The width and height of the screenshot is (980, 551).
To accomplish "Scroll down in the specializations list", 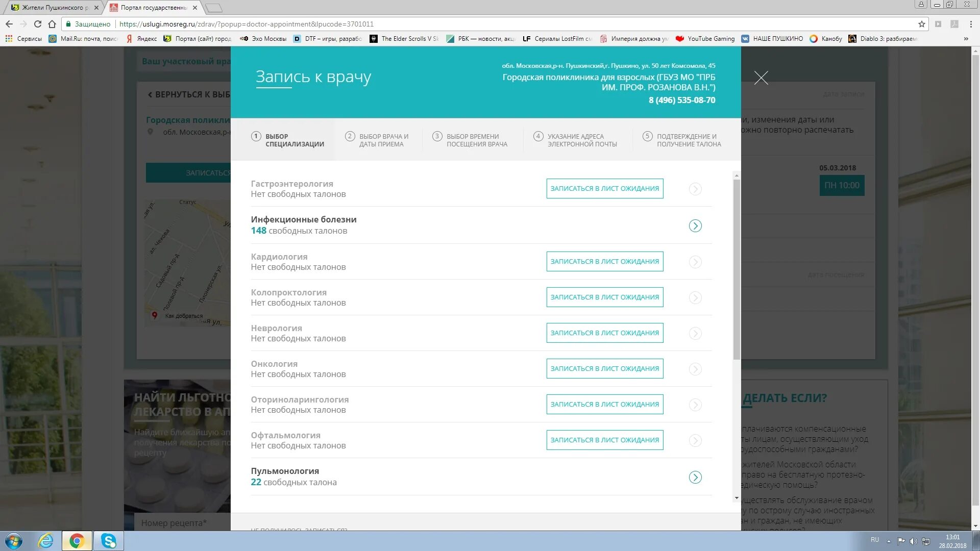I will [735, 498].
